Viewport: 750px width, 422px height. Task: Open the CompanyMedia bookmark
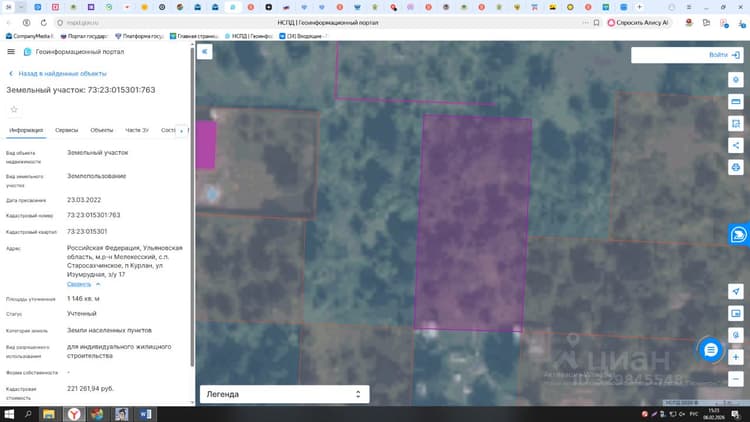click(30, 36)
